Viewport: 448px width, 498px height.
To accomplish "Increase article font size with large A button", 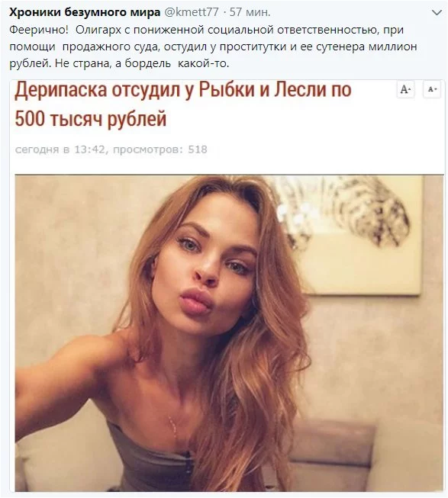I will tap(406, 89).
